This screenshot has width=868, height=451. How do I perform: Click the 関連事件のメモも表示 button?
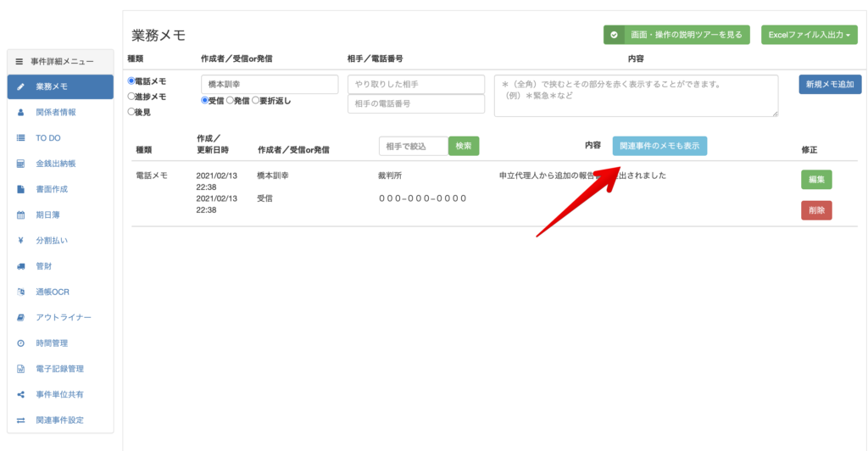click(x=659, y=146)
